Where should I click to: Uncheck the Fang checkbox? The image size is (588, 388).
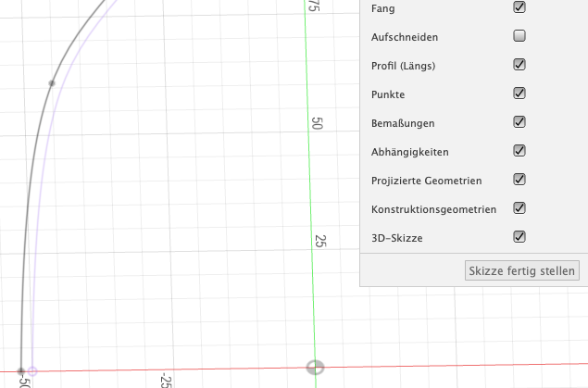519,7
